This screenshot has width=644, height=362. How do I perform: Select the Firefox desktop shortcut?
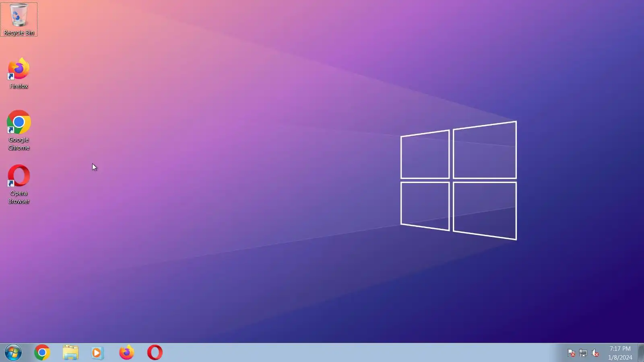(x=19, y=73)
